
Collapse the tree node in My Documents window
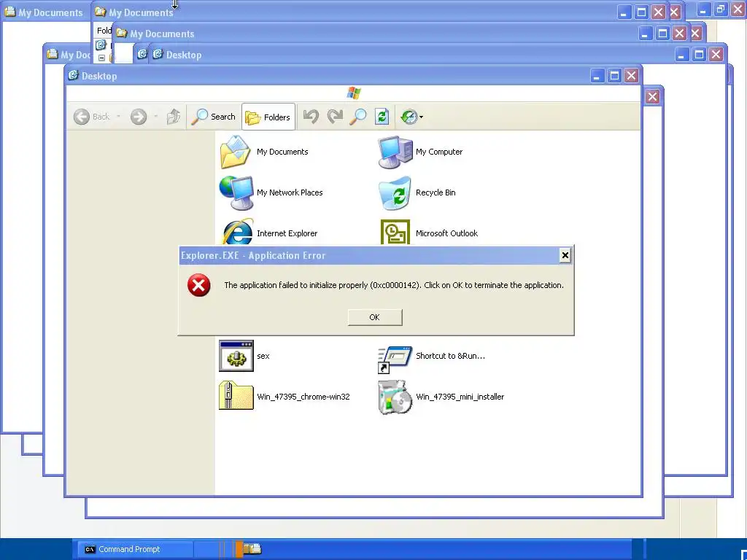pyautogui.click(x=101, y=58)
